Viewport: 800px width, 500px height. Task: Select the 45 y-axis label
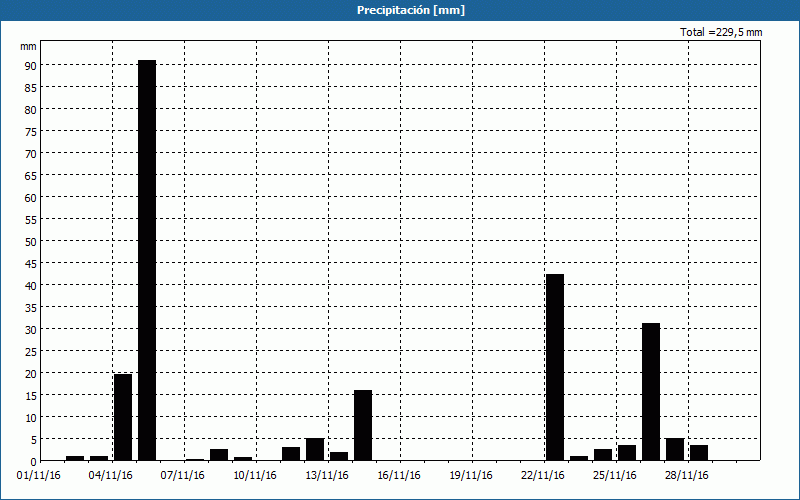tap(31, 264)
